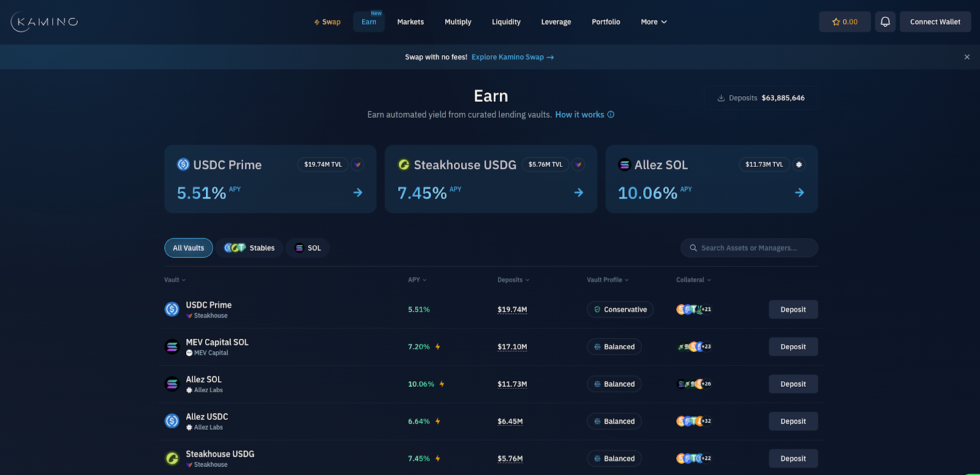Open the Swap page
980x475 pixels.
tap(327, 22)
